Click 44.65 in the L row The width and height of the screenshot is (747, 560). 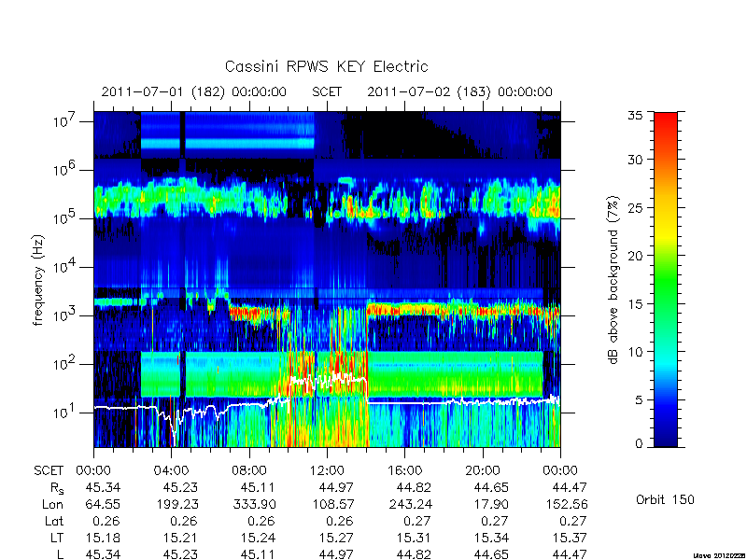[x=492, y=554]
